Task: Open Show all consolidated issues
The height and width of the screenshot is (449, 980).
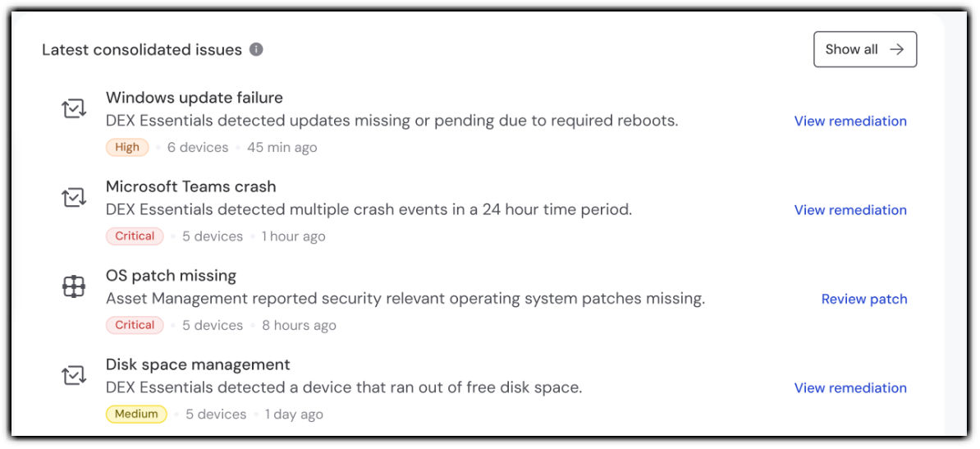Action: tap(864, 49)
